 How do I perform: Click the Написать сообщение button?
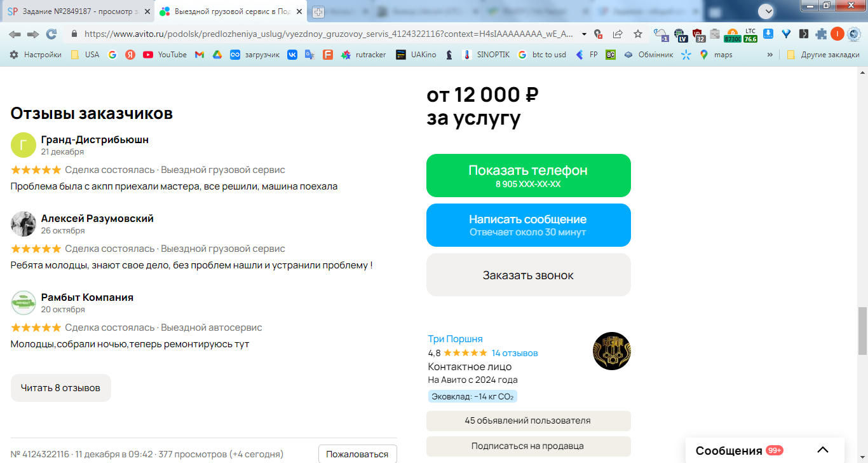coord(529,225)
